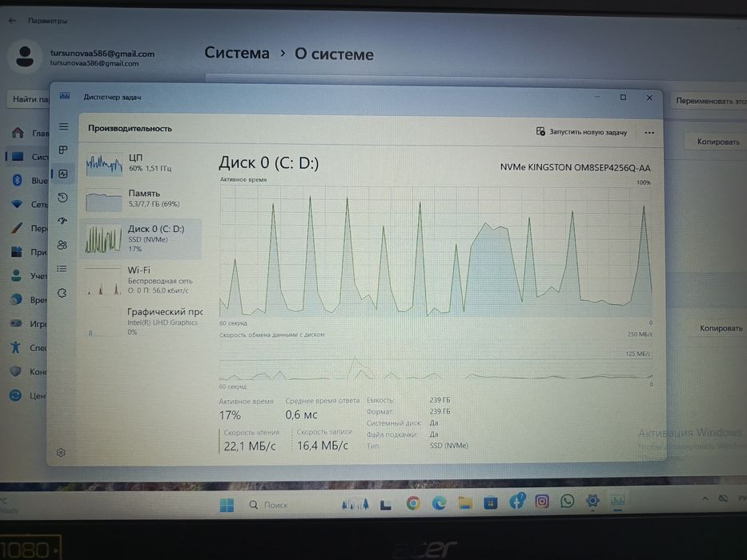The width and height of the screenshot is (747, 560).
Task: Open the System item in Settings sidebar
Action: tap(30, 157)
